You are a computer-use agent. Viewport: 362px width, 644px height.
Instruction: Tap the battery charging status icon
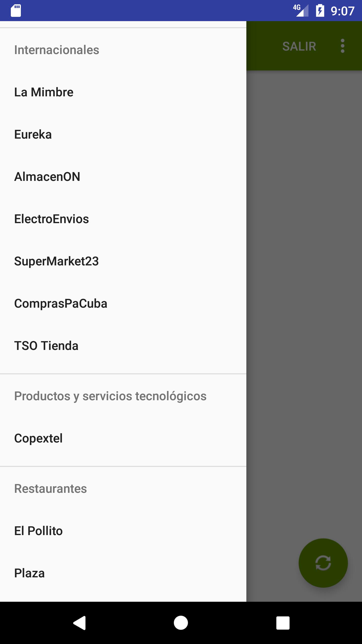[320, 11]
